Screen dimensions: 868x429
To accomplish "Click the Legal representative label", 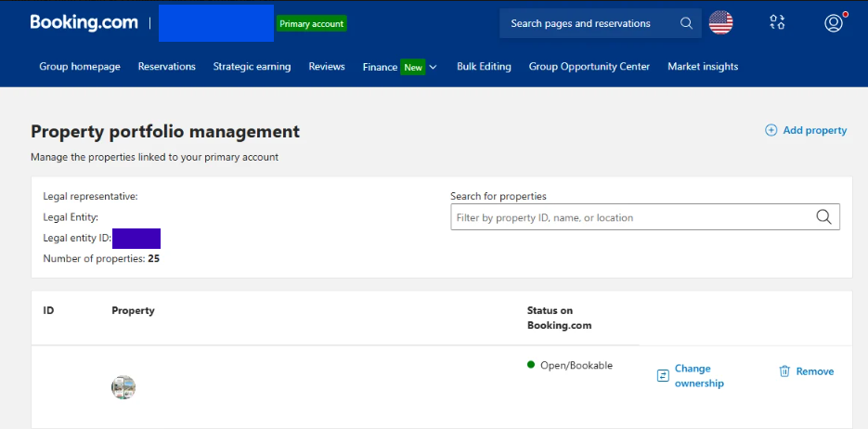I will coord(90,196).
